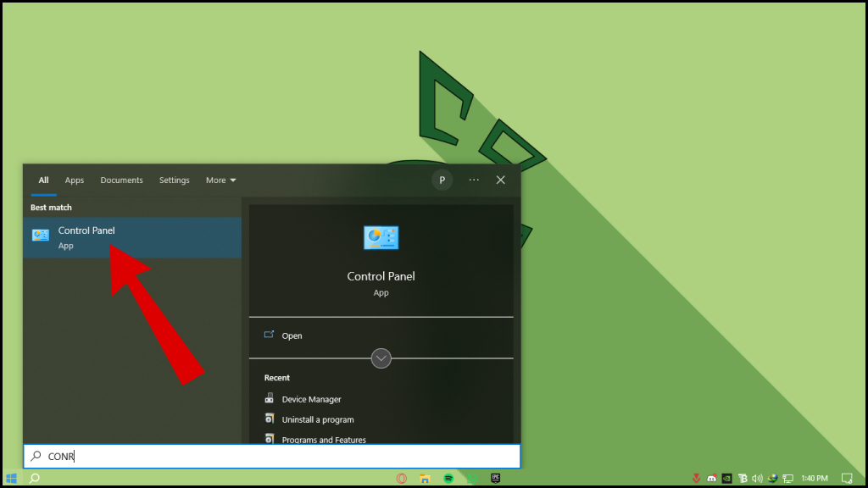
Task: Expand the More filter dropdown
Action: tap(221, 180)
